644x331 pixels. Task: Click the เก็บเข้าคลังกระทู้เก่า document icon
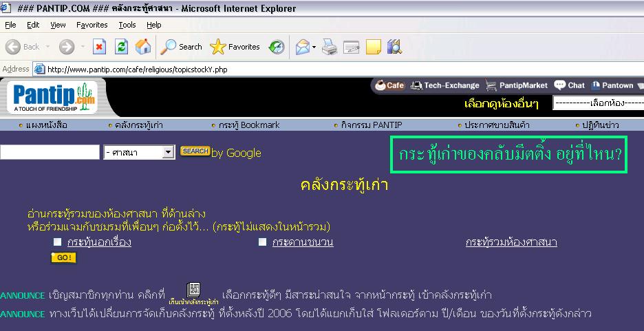click(x=193, y=291)
